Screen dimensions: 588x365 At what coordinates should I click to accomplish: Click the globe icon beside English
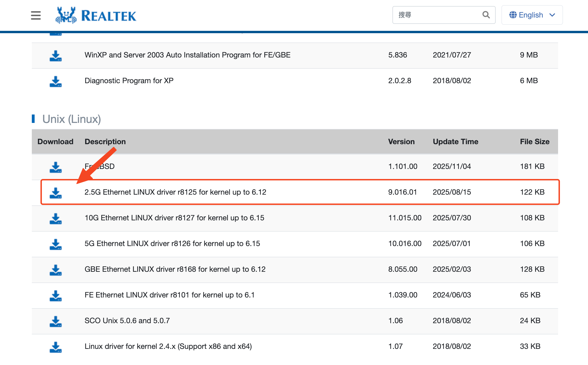(513, 15)
